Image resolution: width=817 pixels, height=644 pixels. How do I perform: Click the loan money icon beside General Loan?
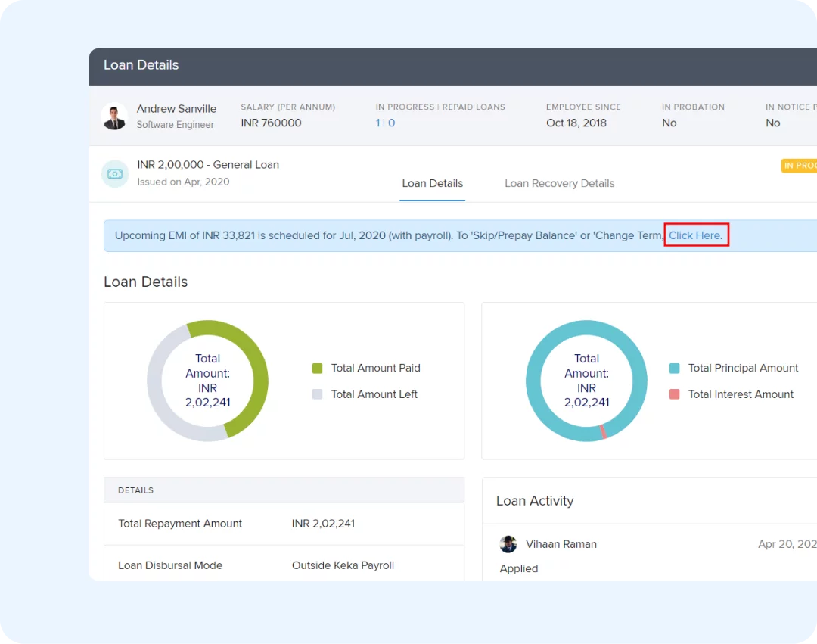(115, 173)
